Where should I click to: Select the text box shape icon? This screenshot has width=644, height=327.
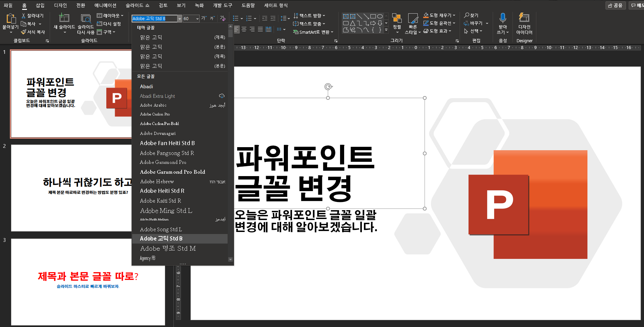pos(346,16)
